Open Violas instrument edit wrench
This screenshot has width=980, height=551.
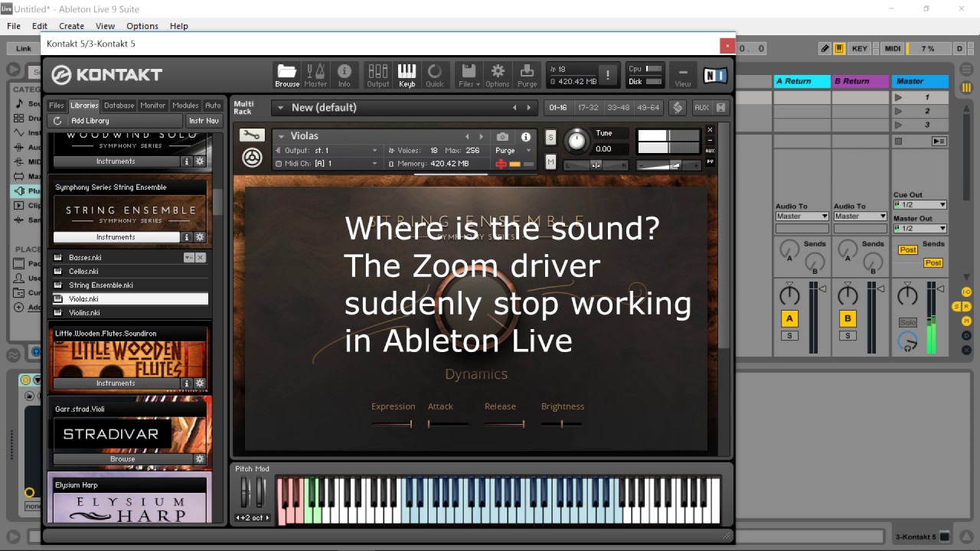coord(252,135)
